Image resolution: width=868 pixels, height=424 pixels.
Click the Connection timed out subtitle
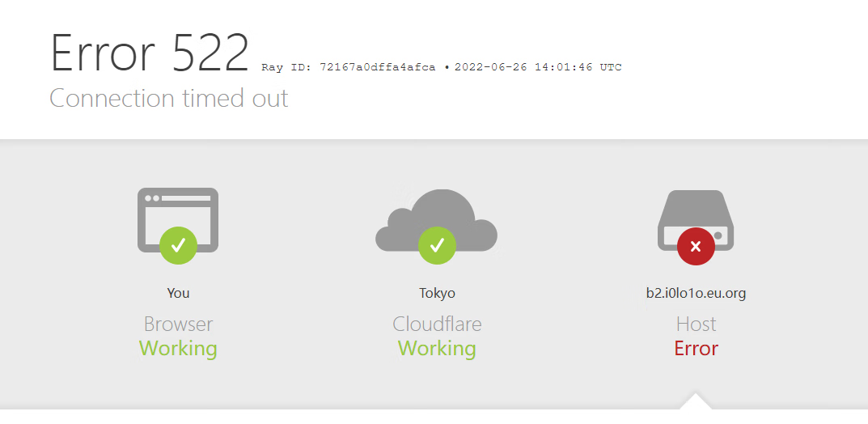pos(169,99)
